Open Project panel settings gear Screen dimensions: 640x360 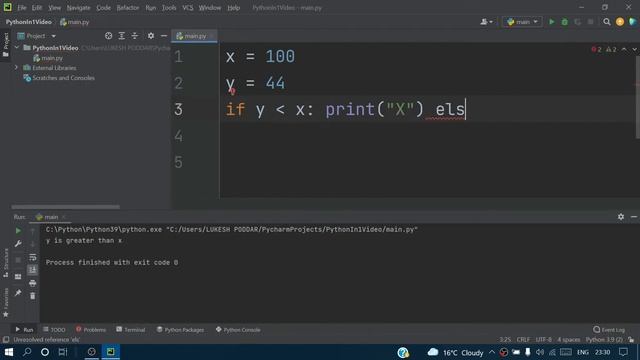tap(151, 36)
